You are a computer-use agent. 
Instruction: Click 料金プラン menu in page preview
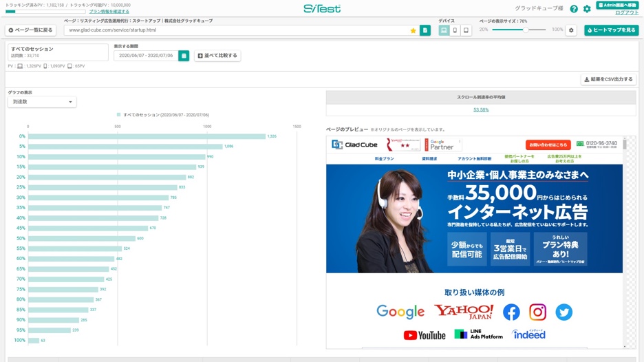[384, 158]
